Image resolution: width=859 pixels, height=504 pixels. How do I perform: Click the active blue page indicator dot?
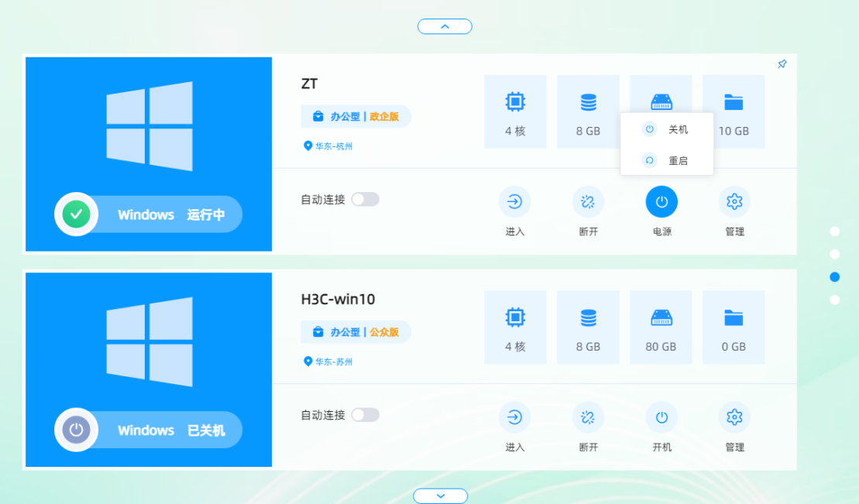tap(835, 277)
